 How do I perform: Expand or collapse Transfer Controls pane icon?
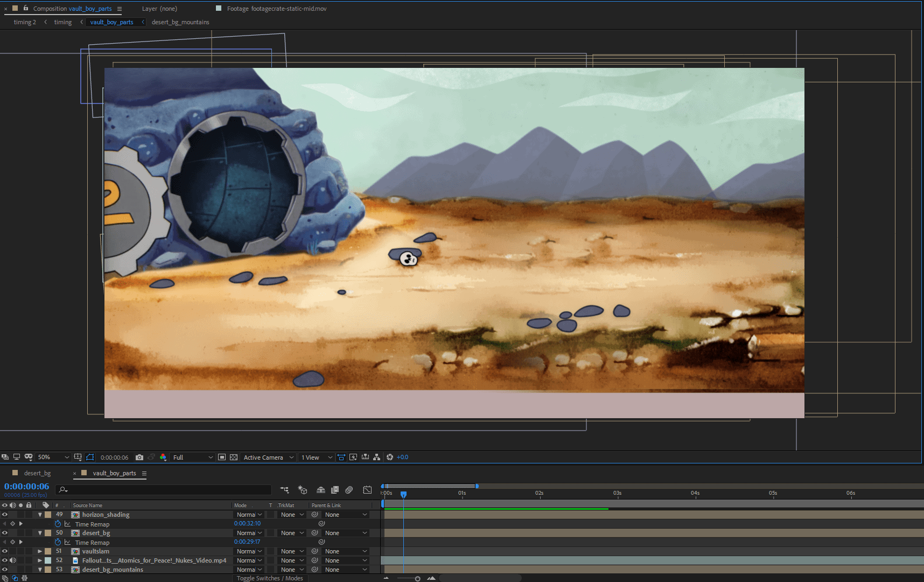pos(15,578)
